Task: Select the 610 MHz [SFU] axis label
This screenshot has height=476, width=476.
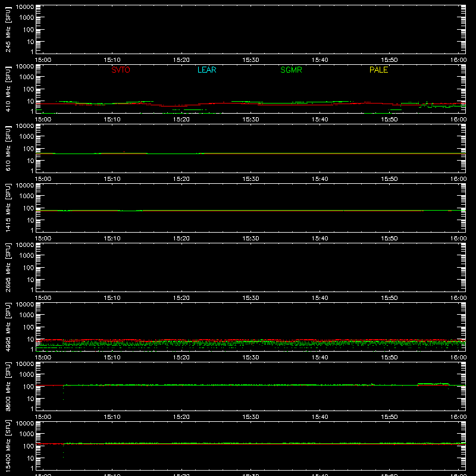Action: [8, 148]
